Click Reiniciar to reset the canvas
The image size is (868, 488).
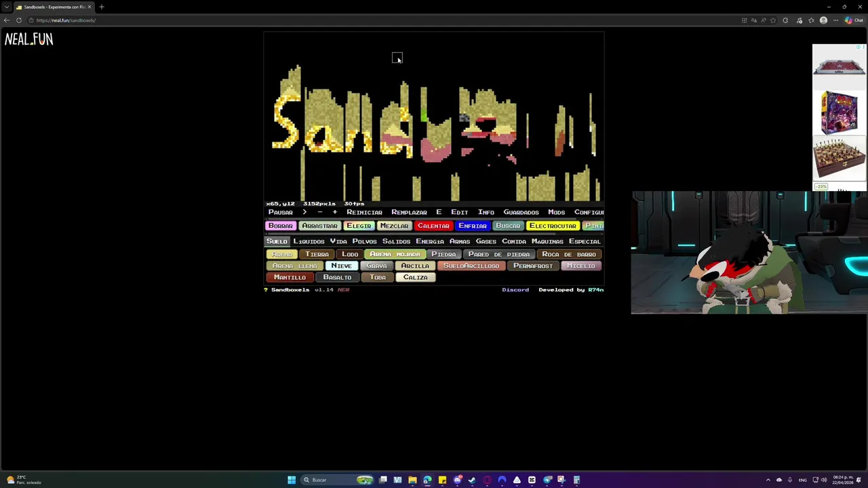tap(364, 212)
